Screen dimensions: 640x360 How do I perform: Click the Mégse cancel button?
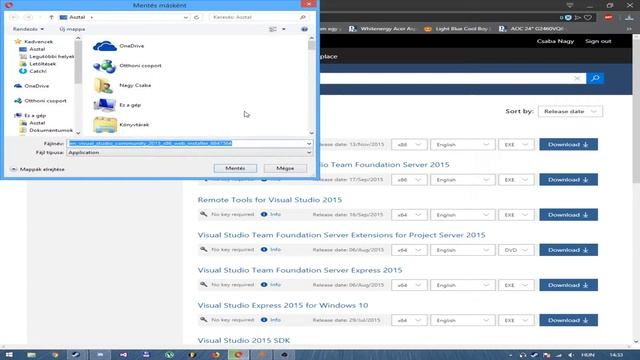(285, 168)
